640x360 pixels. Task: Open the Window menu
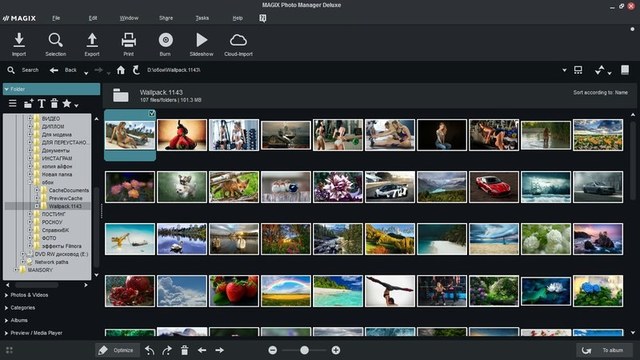point(129,18)
